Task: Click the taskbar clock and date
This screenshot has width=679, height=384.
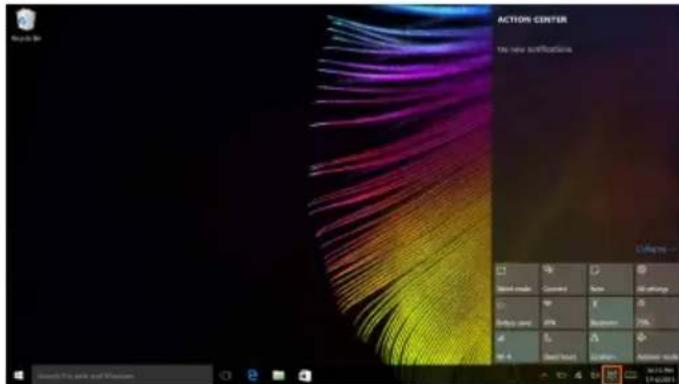Action: click(x=660, y=375)
